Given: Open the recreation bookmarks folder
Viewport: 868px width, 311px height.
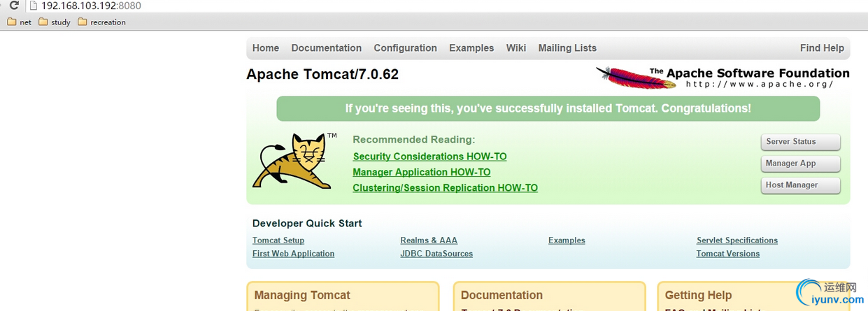Looking at the screenshot, I should [x=101, y=22].
